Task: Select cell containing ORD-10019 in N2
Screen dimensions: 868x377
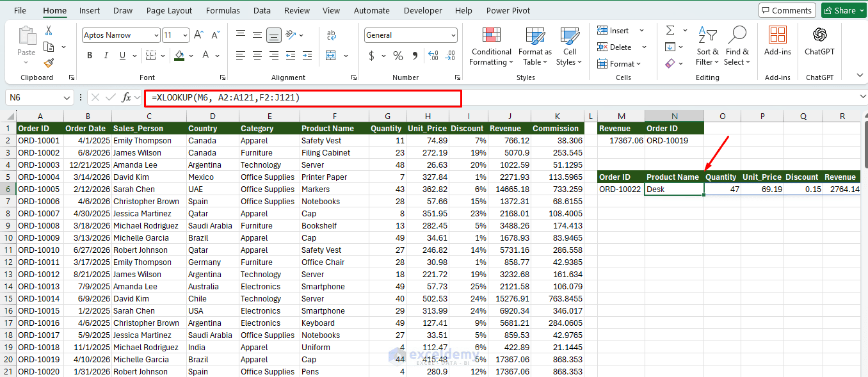Action: 674,141
